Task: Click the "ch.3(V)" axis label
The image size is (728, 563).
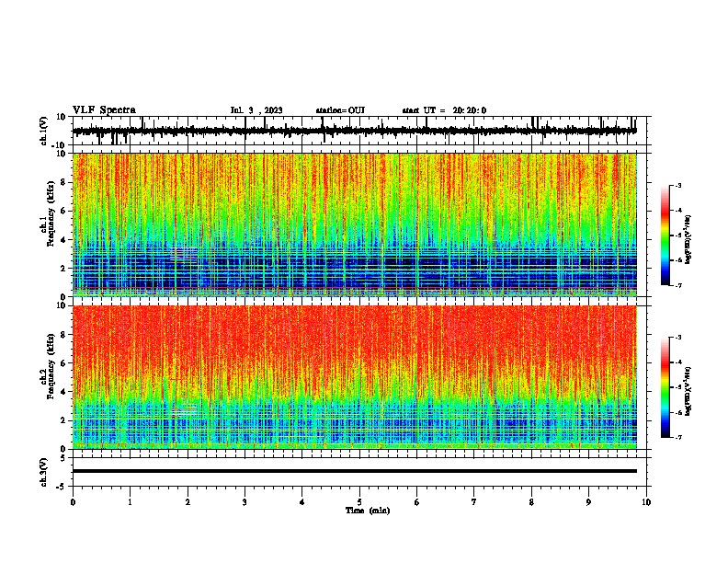Action: (44, 472)
